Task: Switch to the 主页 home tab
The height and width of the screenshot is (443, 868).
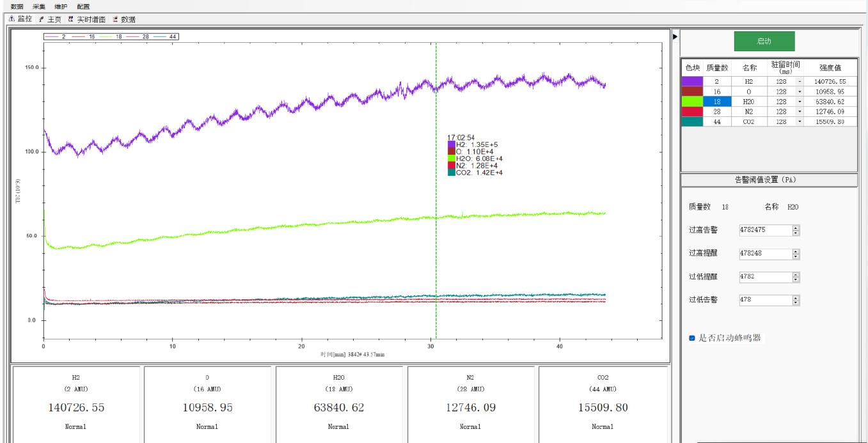Action: tap(52, 19)
